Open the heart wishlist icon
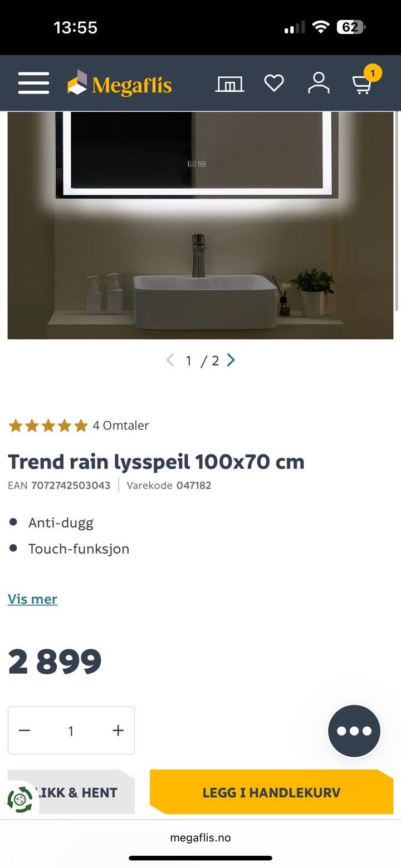This screenshot has width=401, height=868. tap(274, 83)
